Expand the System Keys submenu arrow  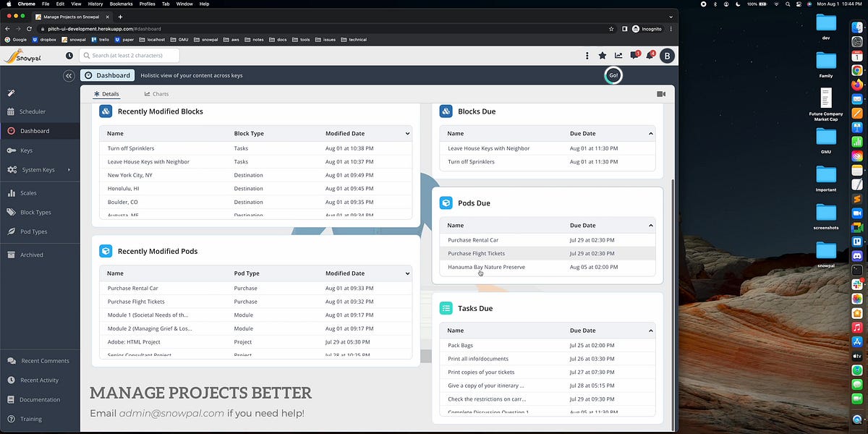click(x=69, y=170)
